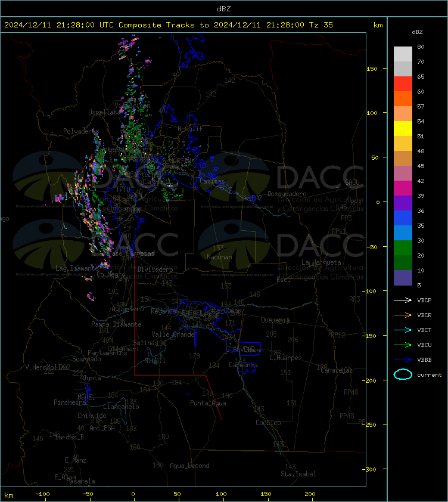Click the Nihuil map label

click(x=155, y=361)
